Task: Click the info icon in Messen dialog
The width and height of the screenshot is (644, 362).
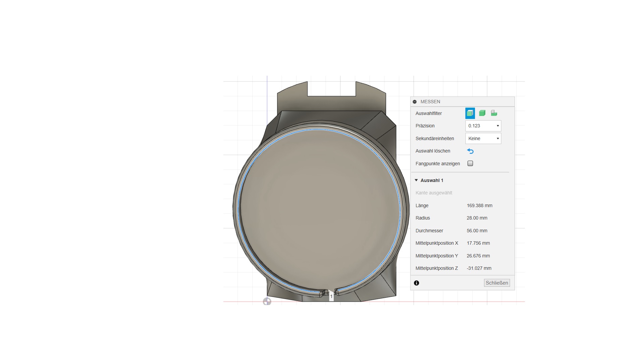Action: (x=417, y=283)
